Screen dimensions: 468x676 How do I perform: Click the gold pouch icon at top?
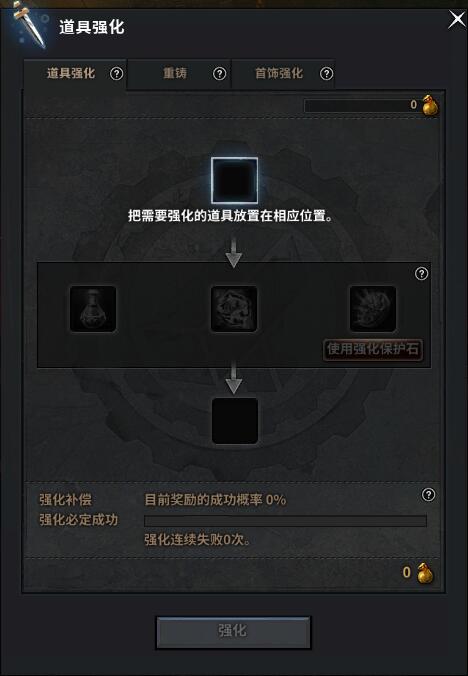(430, 105)
